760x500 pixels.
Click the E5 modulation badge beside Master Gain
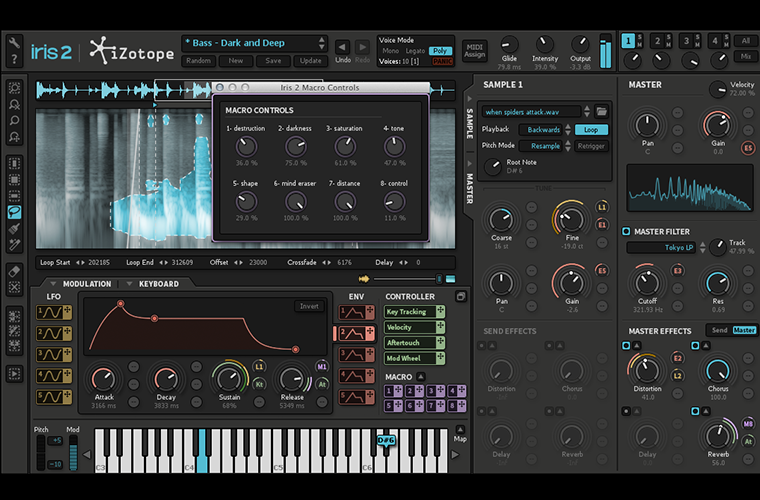point(748,148)
